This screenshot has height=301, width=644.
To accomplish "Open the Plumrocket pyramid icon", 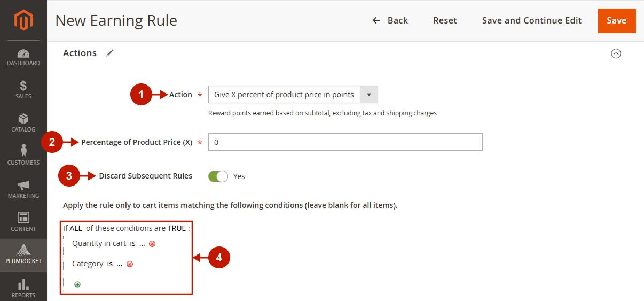I will (23, 250).
